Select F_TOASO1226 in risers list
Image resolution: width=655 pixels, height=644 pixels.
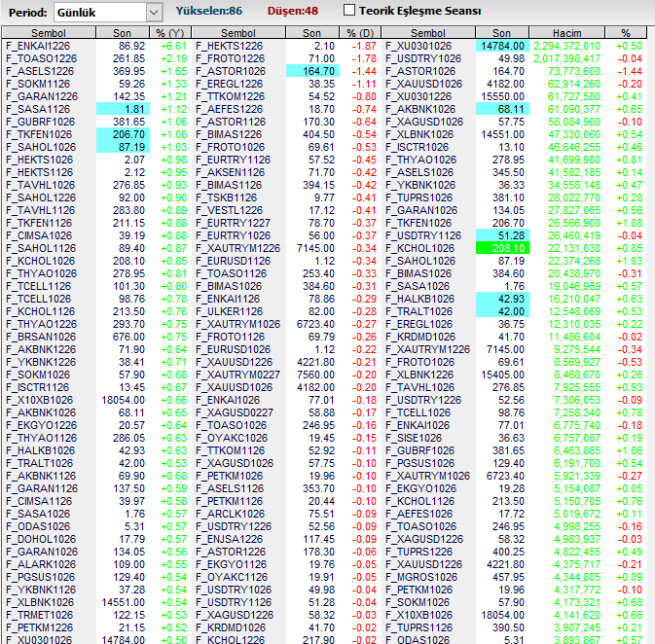pos(42,58)
